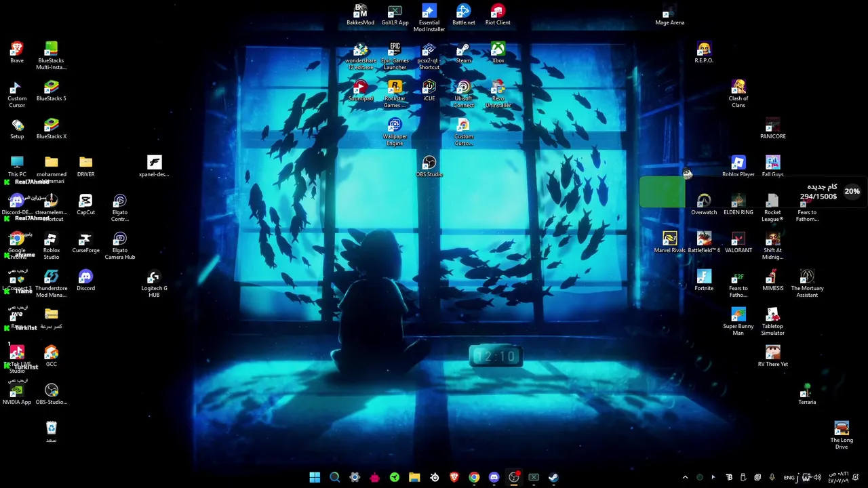The width and height of the screenshot is (868, 488).
Task: Open the taskbar clock and calendar
Action: point(838,477)
